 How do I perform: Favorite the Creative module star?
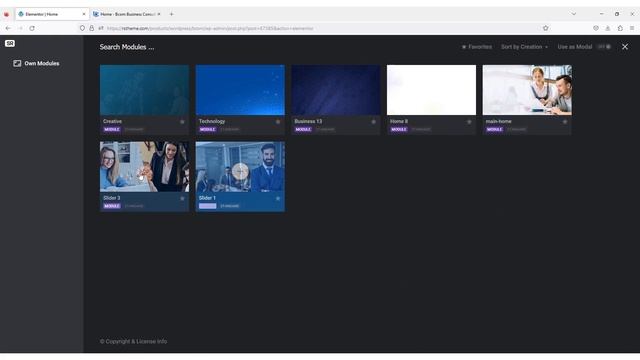(x=182, y=122)
